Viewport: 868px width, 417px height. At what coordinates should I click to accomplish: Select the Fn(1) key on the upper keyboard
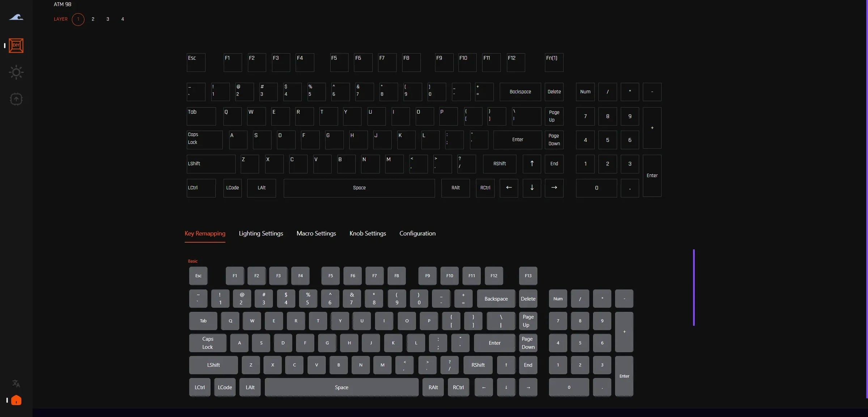coord(554,62)
